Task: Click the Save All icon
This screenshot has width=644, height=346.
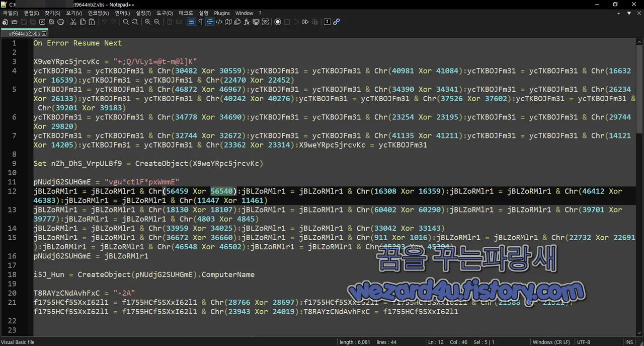Action: tap(33, 22)
